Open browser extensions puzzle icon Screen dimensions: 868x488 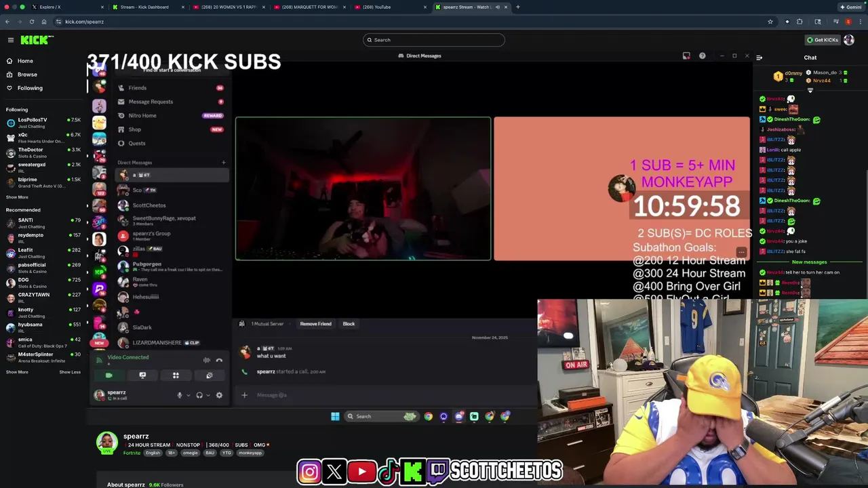click(x=800, y=22)
